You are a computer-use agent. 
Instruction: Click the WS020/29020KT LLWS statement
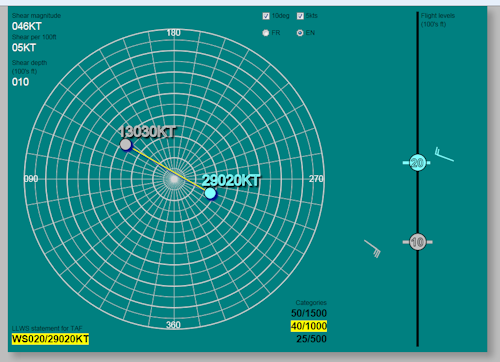point(50,339)
